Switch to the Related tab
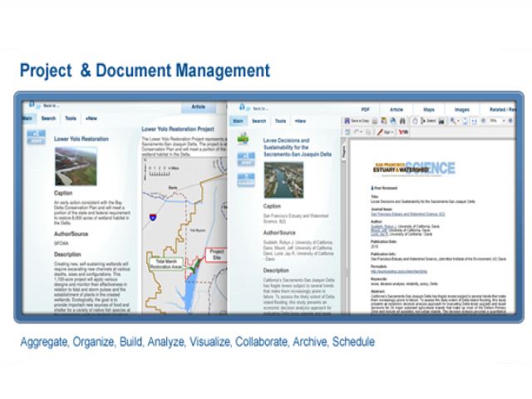 [x=501, y=110]
